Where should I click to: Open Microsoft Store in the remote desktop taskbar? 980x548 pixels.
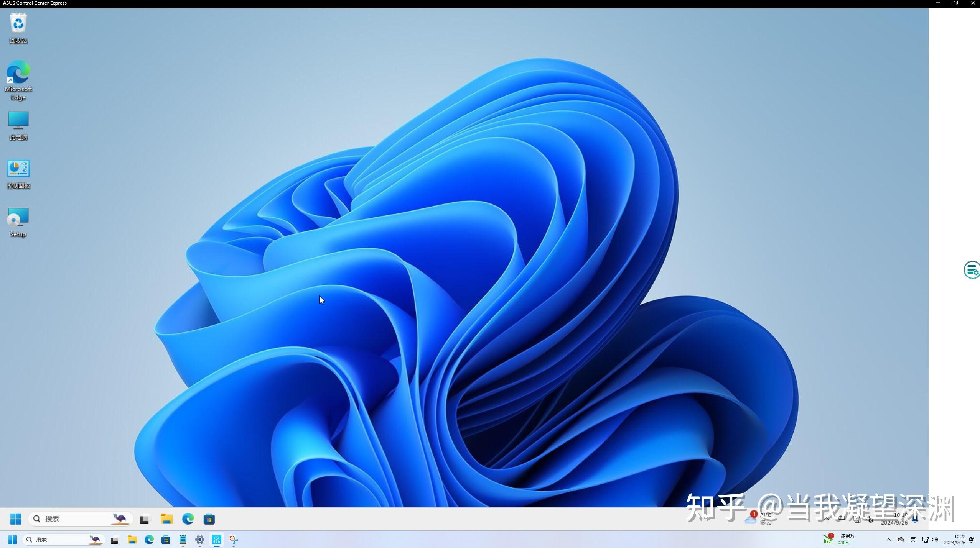209,519
